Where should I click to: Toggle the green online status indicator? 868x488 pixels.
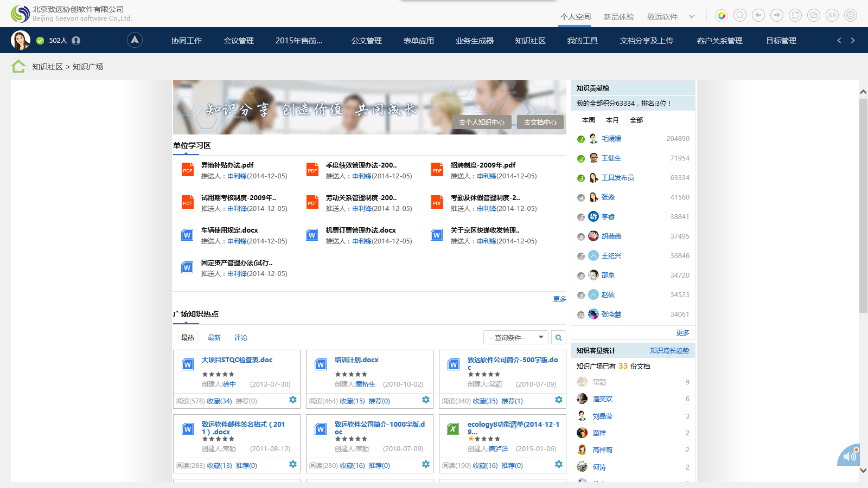point(40,41)
